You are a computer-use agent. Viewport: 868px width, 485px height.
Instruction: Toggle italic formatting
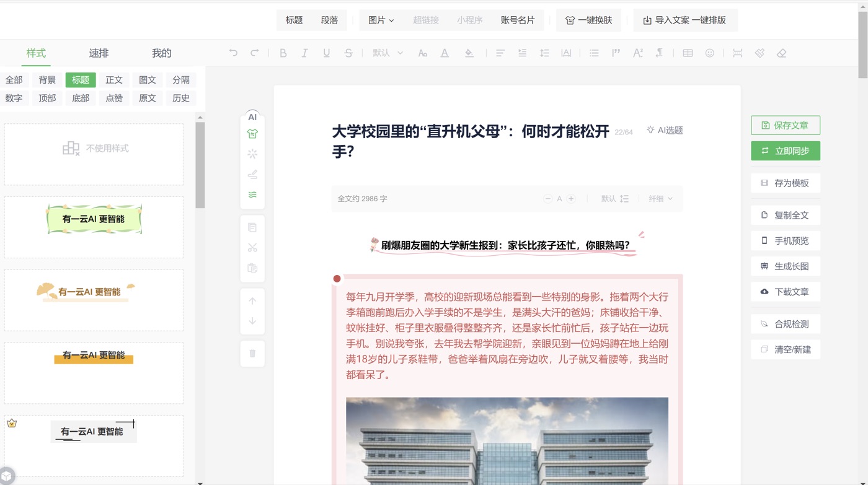(304, 53)
